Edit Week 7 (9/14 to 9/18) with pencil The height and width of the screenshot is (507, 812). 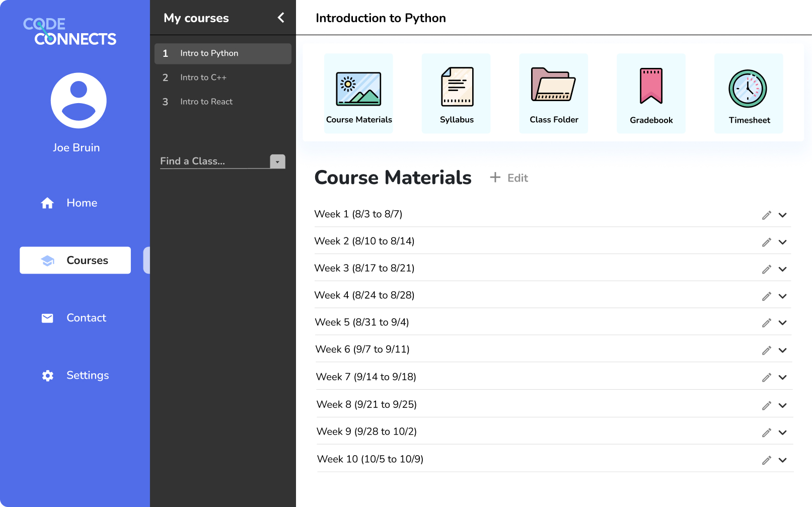pyautogui.click(x=767, y=378)
